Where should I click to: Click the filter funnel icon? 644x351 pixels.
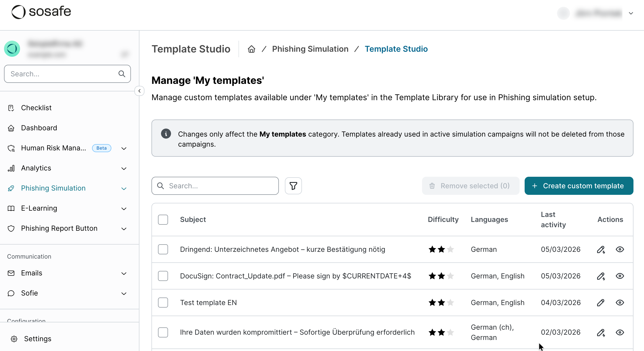pyautogui.click(x=293, y=186)
